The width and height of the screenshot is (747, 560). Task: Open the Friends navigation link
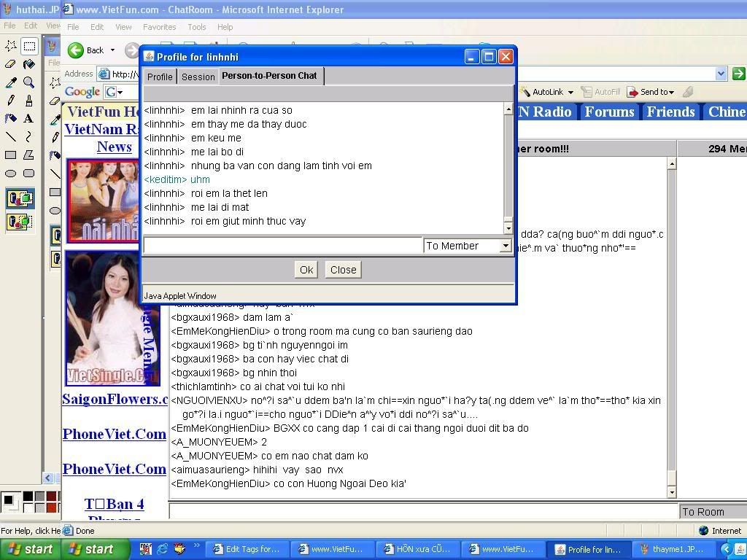tap(671, 112)
